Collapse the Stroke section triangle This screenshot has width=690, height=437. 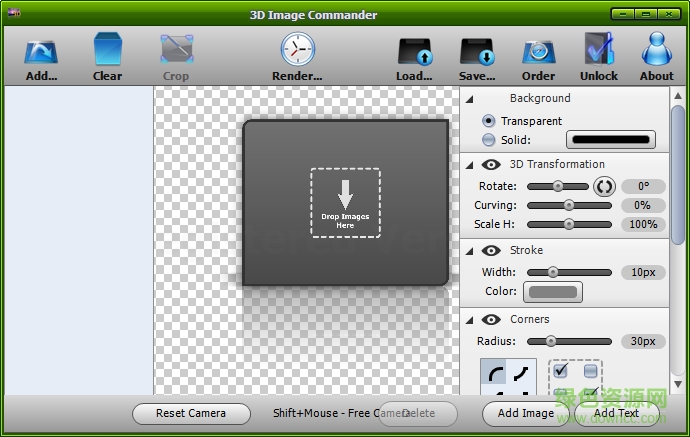[x=470, y=251]
